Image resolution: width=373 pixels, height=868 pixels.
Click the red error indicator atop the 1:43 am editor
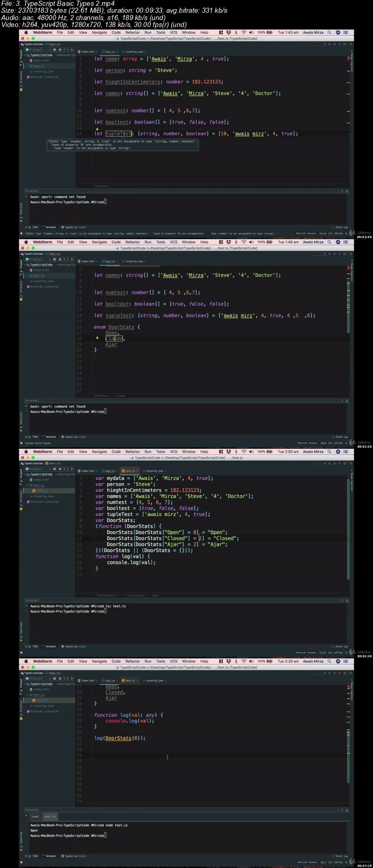[x=348, y=58]
